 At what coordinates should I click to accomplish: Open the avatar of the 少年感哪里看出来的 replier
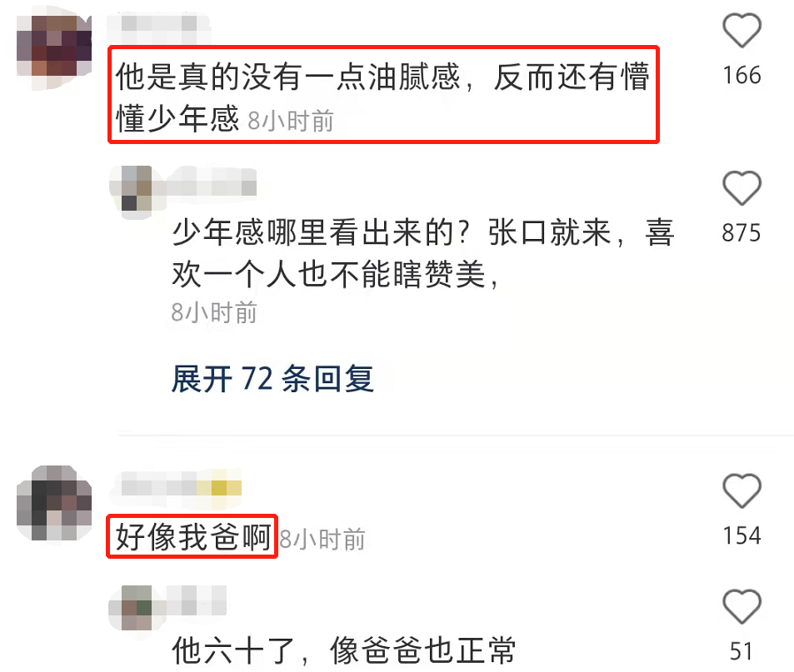[x=131, y=188]
